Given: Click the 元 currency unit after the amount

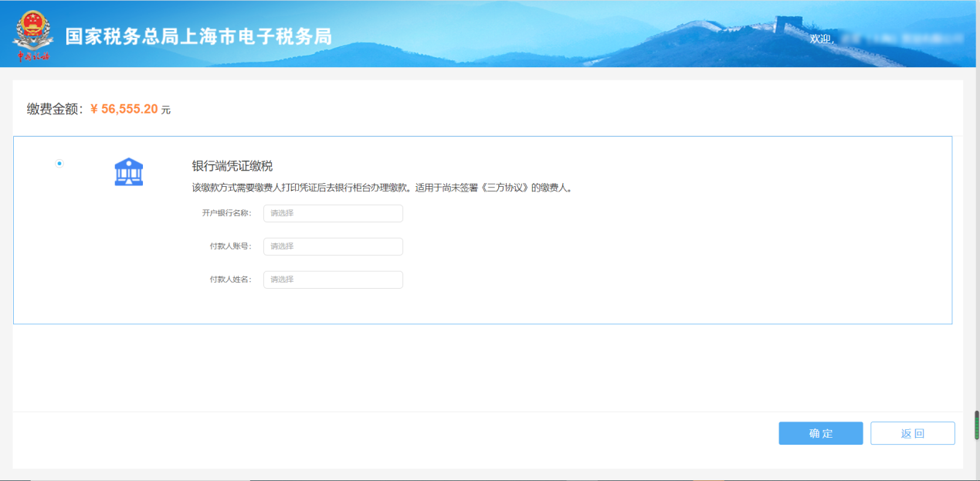Looking at the screenshot, I should click(x=166, y=110).
